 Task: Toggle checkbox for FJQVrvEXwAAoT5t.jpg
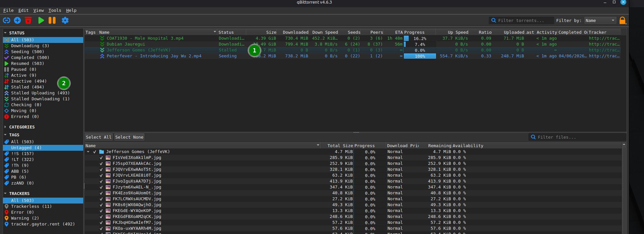click(101, 169)
